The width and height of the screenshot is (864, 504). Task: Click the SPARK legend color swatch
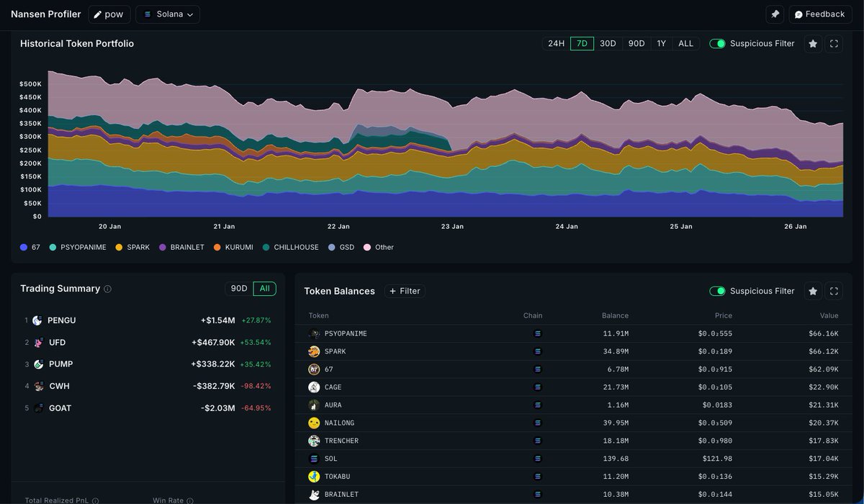(x=119, y=247)
